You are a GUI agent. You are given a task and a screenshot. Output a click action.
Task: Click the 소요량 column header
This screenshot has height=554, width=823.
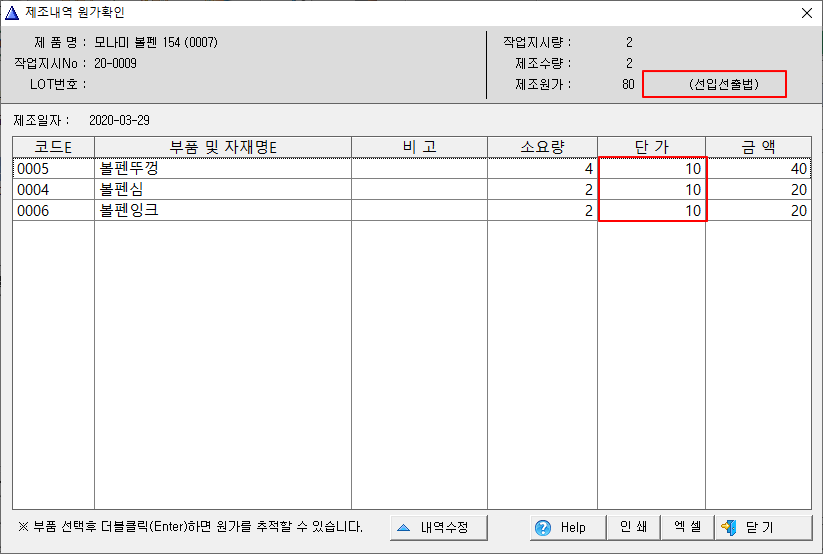[542, 147]
